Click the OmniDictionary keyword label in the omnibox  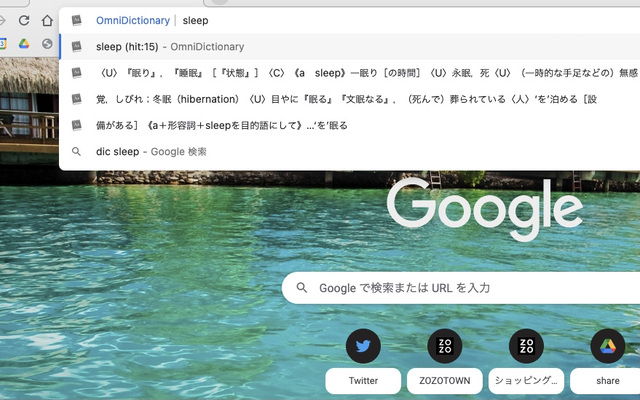[133, 20]
